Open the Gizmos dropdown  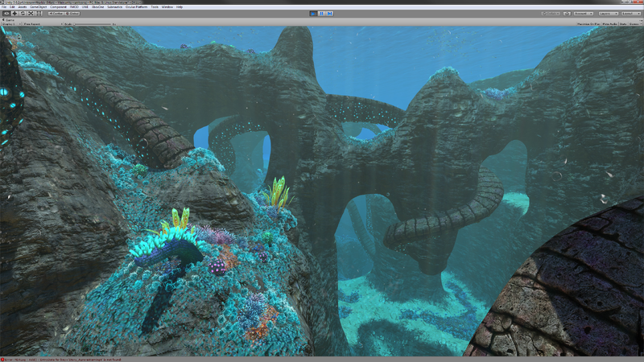[x=634, y=24]
